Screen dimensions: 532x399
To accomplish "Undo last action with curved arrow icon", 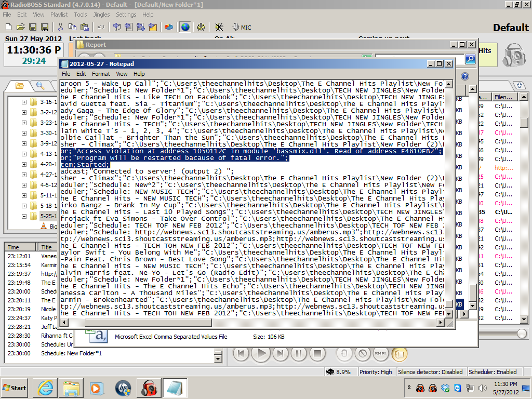I will (x=101, y=27).
